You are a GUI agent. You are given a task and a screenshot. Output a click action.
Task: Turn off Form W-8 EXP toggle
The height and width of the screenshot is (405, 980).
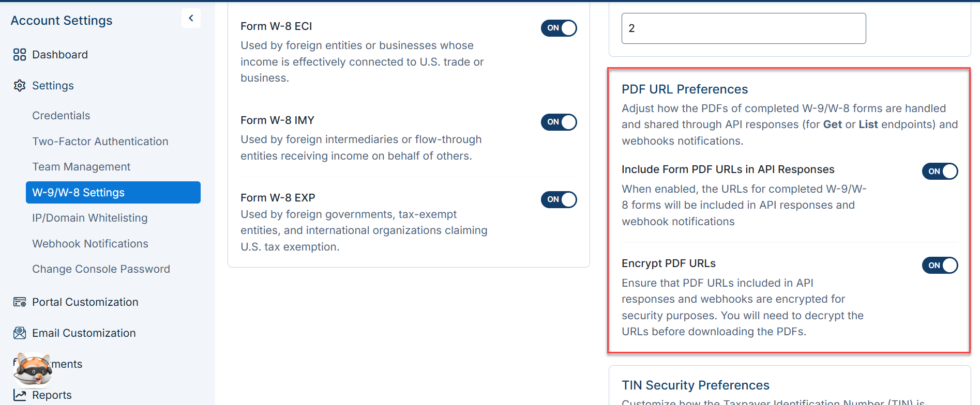pos(559,199)
